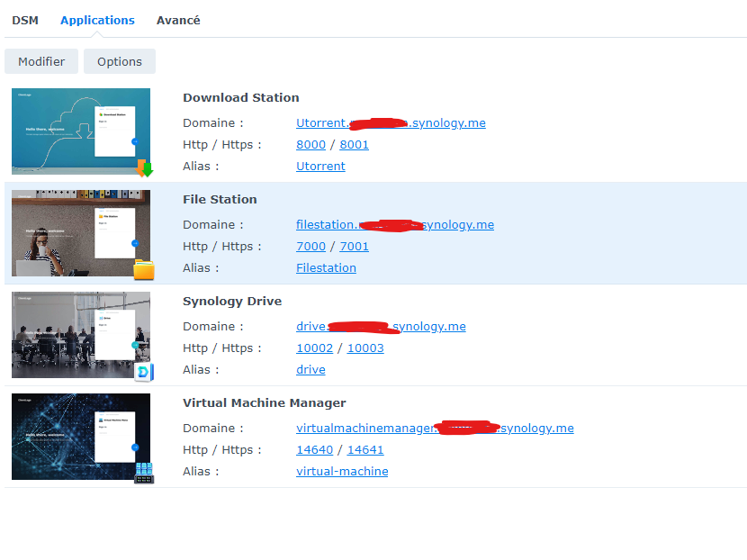
Task: Open the DSM tab
Action: [x=25, y=21]
